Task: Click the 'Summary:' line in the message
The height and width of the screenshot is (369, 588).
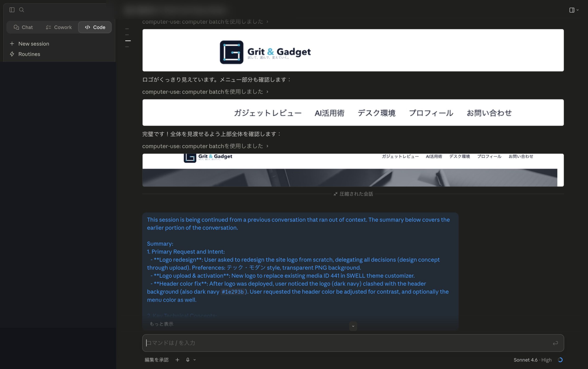Action: 160,244
